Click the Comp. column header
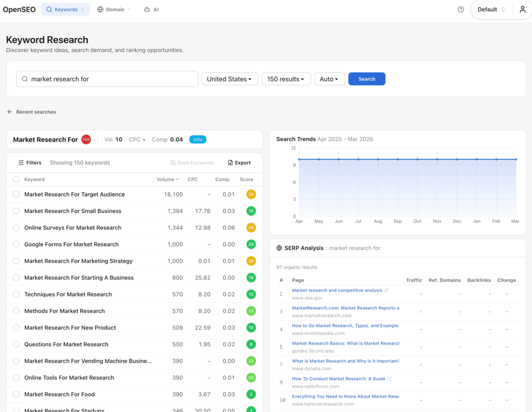The image size is (532, 412). 222,179
